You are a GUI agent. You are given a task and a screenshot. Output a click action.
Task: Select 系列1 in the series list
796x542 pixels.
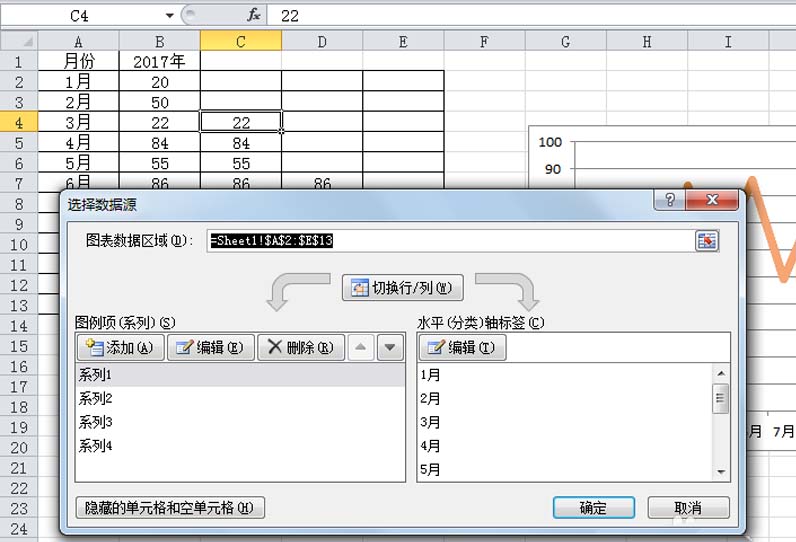coord(96,375)
